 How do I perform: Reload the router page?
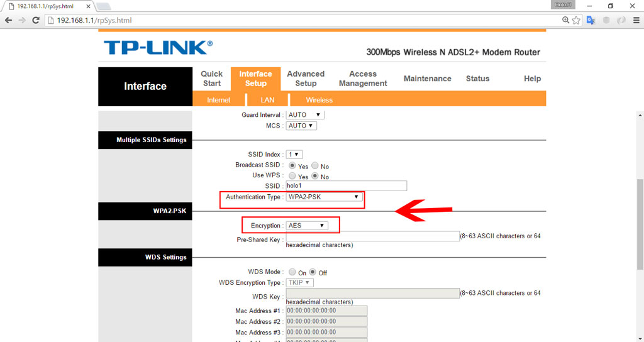(x=36, y=20)
